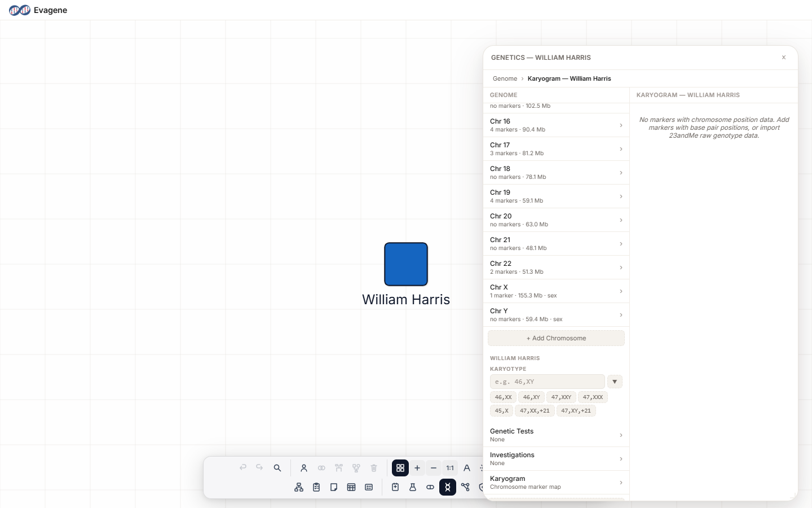Open the sticky note icon
The image size is (812, 508).
pyautogui.click(x=334, y=487)
